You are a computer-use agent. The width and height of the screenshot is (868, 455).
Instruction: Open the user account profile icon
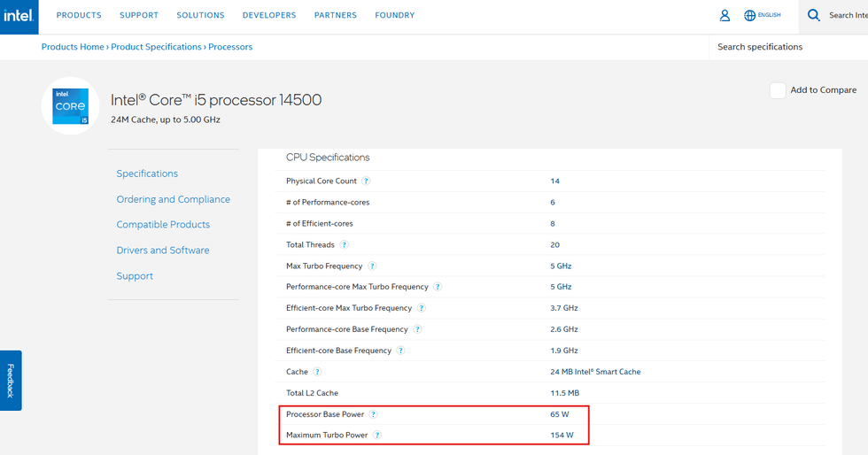(725, 16)
